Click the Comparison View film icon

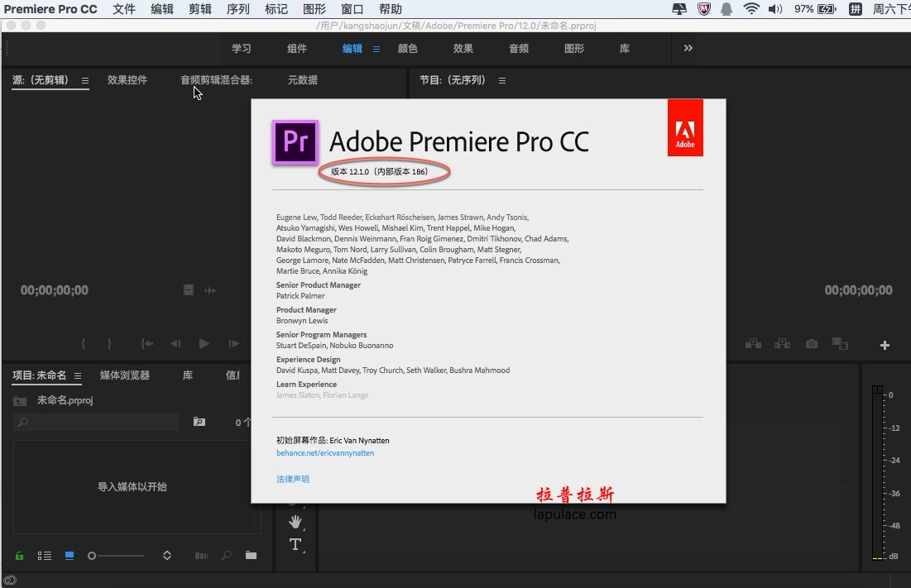tap(840, 344)
